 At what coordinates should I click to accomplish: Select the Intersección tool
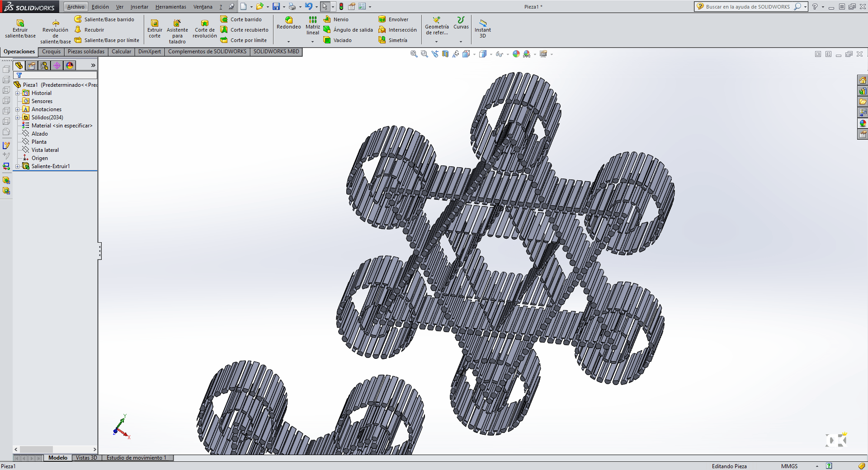397,30
